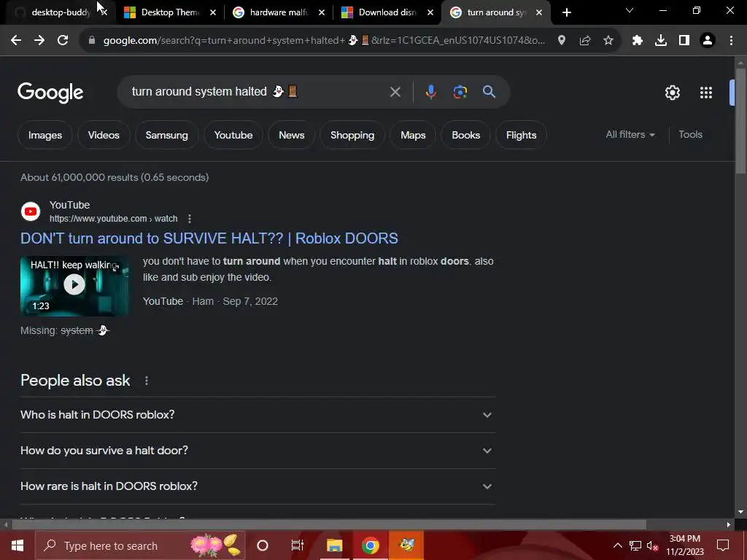
Task: Open DON'T turn around Roblox DOORS result
Action: coord(209,238)
